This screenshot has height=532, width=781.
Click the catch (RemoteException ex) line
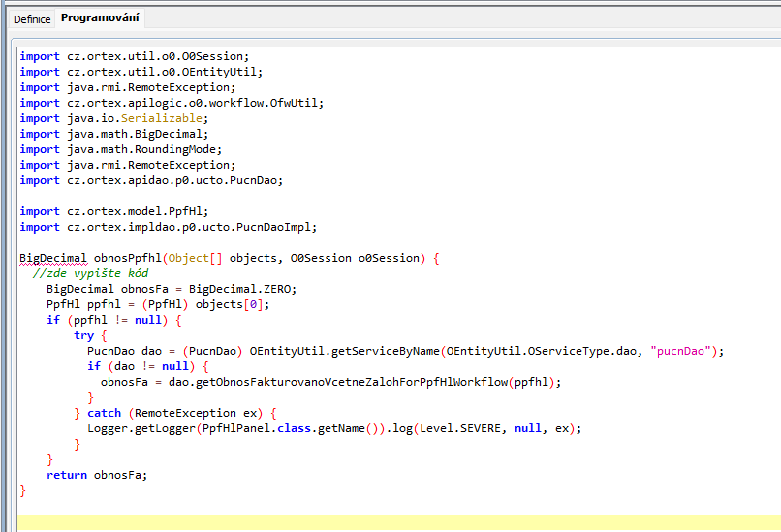(x=175, y=413)
